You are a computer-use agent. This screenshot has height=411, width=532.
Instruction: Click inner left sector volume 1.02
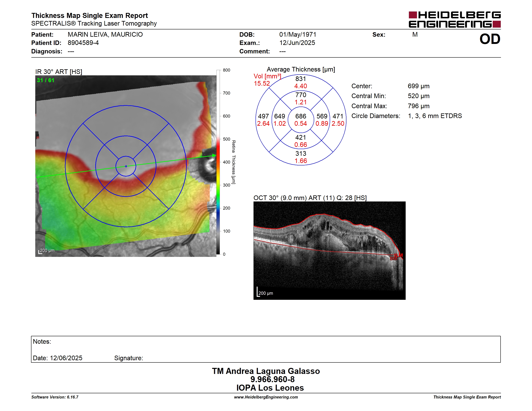[x=280, y=124]
